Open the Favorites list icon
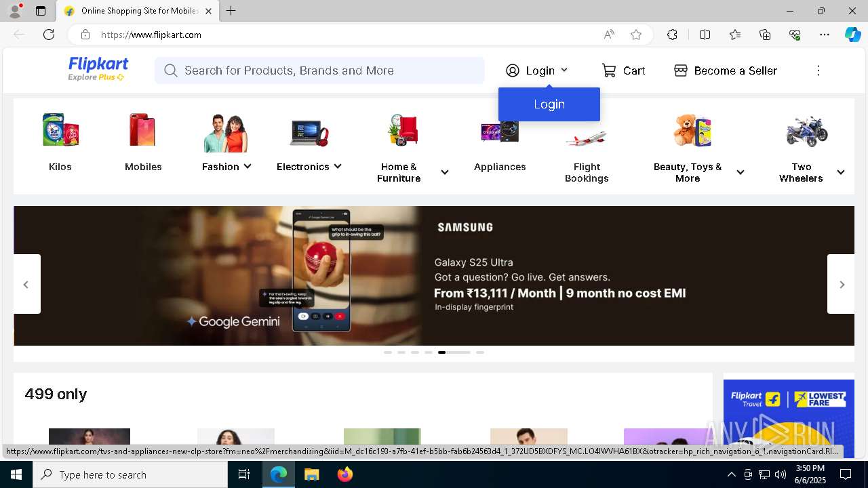The width and height of the screenshot is (868, 488). [x=735, y=35]
